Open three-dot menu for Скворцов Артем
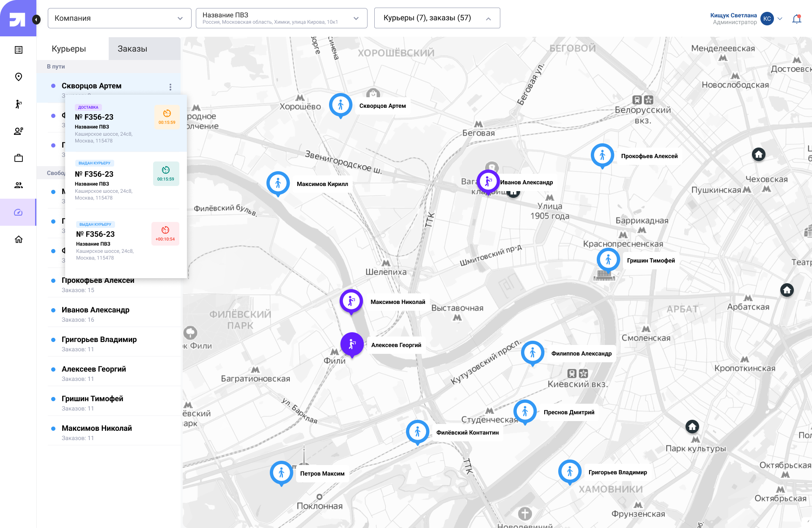Screen dimensions: 812x528 [170, 87]
